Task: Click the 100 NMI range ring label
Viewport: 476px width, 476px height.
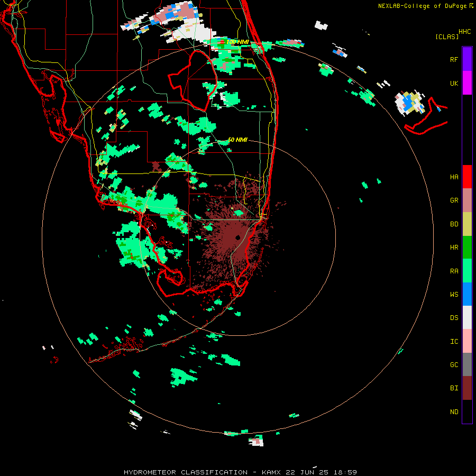Action: tap(237, 42)
